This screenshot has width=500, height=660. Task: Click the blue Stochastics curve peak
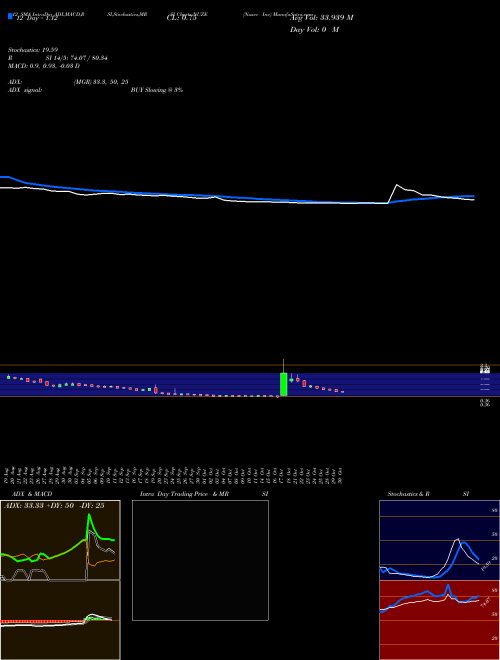point(464,543)
